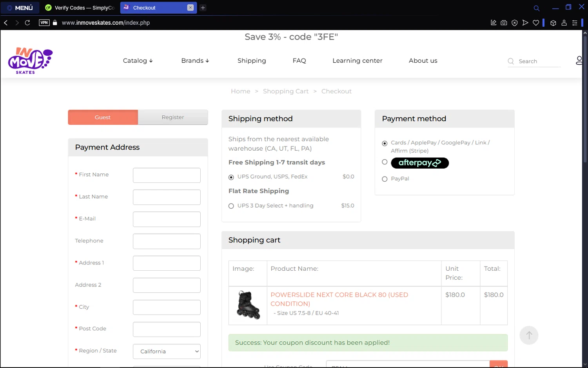The height and width of the screenshot is (368, 588).
Task: Go to Shopping Cart via breadcrumb
Action: tap(286, 91)
